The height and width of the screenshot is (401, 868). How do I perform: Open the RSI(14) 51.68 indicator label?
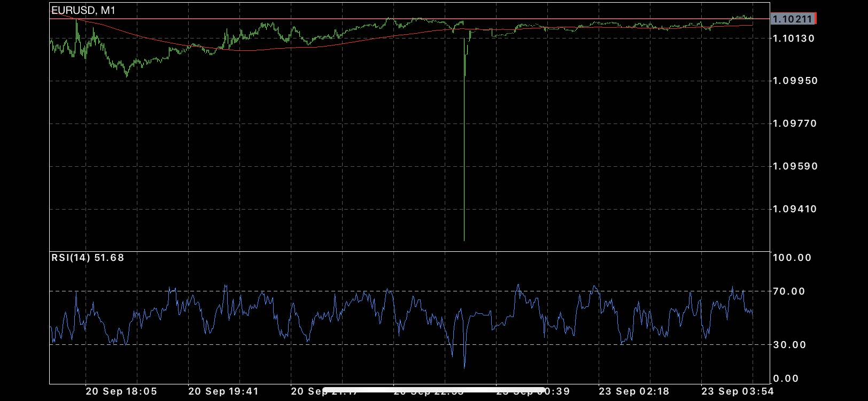88,258
